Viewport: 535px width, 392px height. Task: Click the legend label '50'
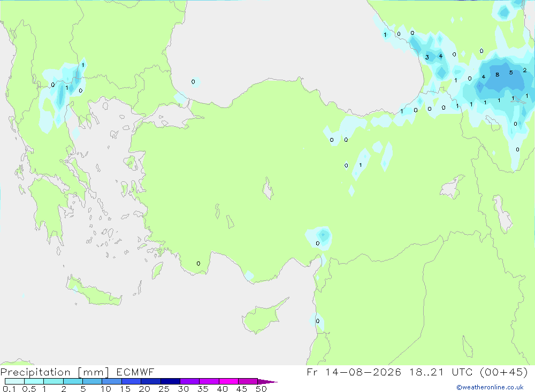point(262,389)
